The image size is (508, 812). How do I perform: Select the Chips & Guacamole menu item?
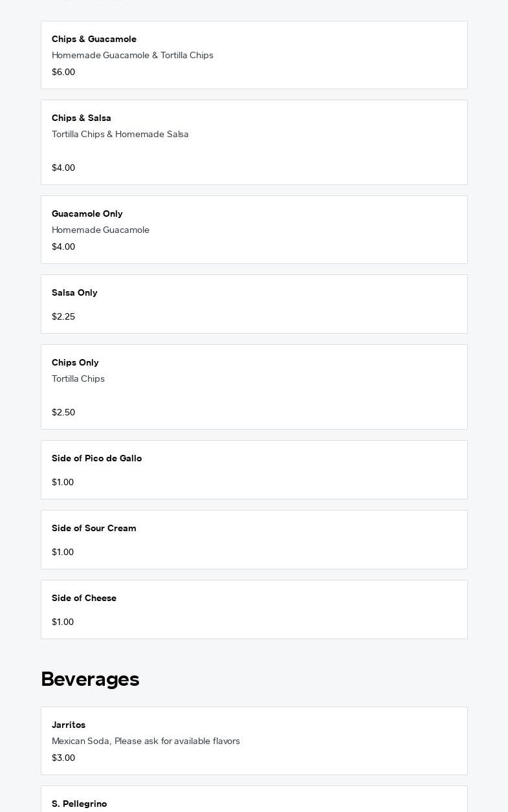(254, 55)
